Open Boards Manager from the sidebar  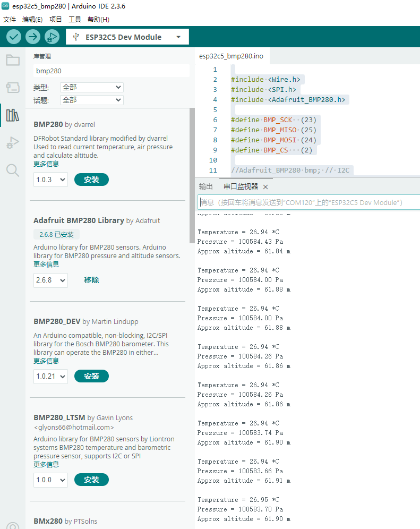(13, 88)
